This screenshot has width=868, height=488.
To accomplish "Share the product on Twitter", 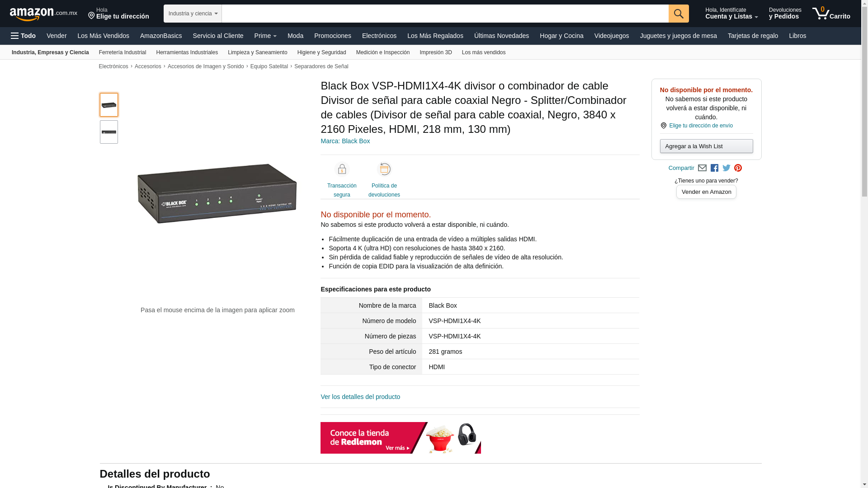I will pyautogui.click(x=726, y=168).
